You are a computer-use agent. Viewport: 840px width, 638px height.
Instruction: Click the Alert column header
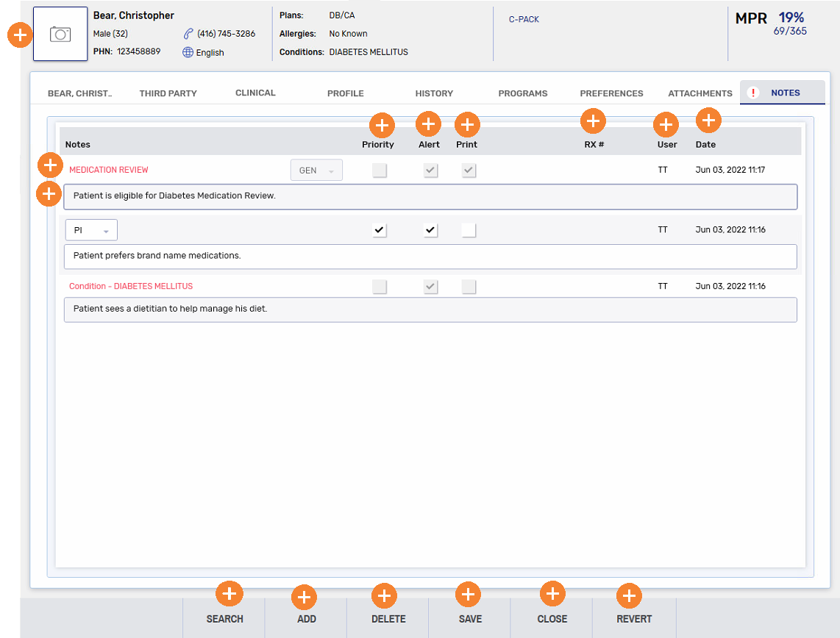(429, 145)
